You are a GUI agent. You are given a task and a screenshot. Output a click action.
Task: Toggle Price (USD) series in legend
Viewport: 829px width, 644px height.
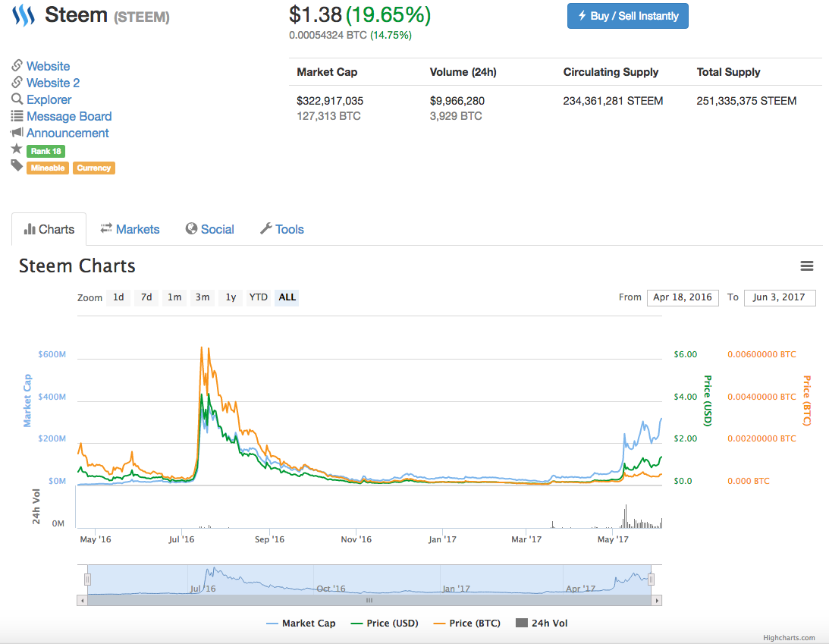[385, 624]
